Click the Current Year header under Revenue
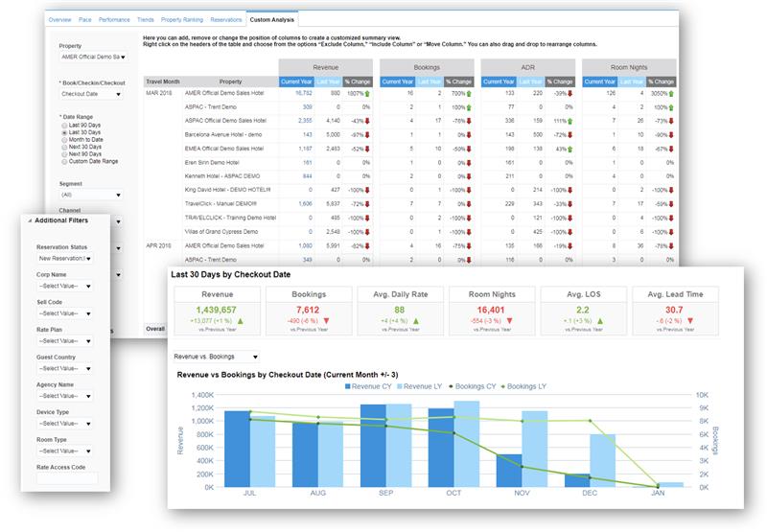This screenshot has width=767, height=532. click(298, 81)
